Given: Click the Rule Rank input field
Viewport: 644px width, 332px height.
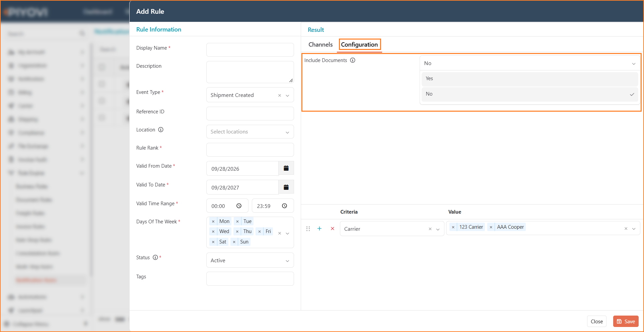Looking at the screenshot, I should [250, 150].
